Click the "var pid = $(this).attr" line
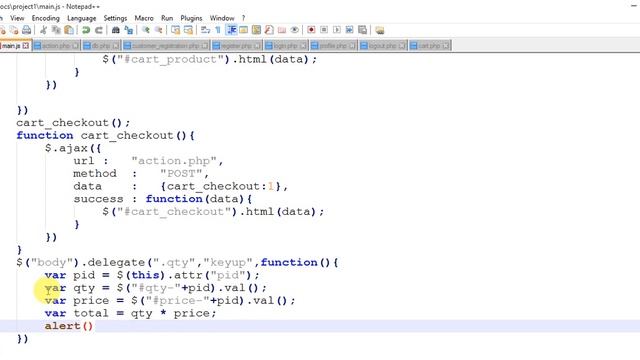The height and width of the screenshot is (360, 640). pos(152,275)
